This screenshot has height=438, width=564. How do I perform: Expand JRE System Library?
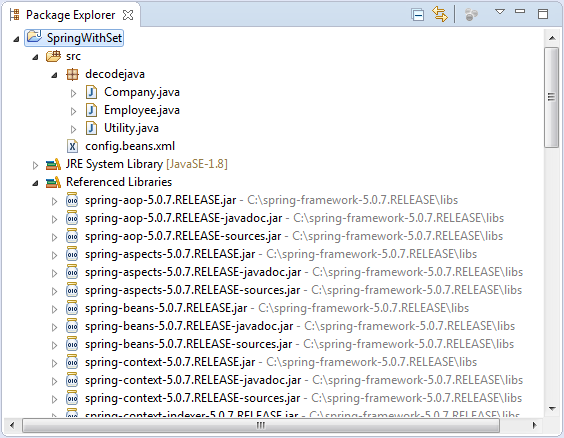tap(35, 165)
